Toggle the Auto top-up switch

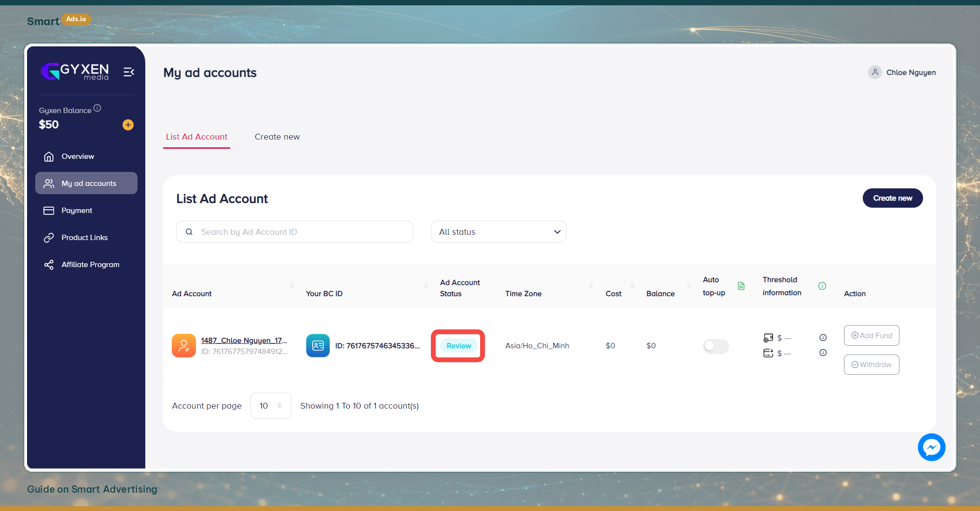pyautogui.click(x=716, y=346)
